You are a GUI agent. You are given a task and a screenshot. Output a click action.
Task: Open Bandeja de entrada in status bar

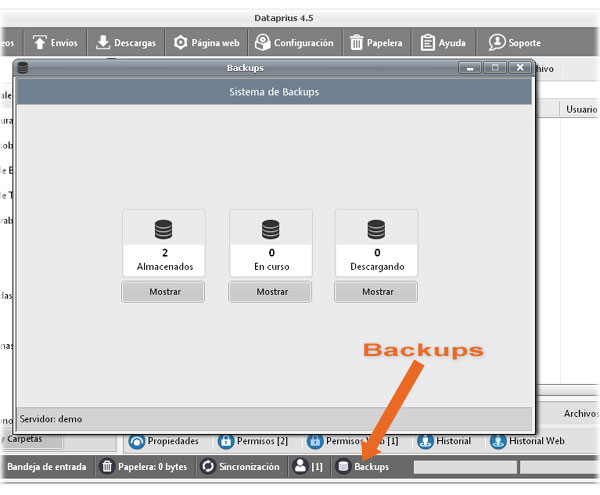[x=47, y=467]
